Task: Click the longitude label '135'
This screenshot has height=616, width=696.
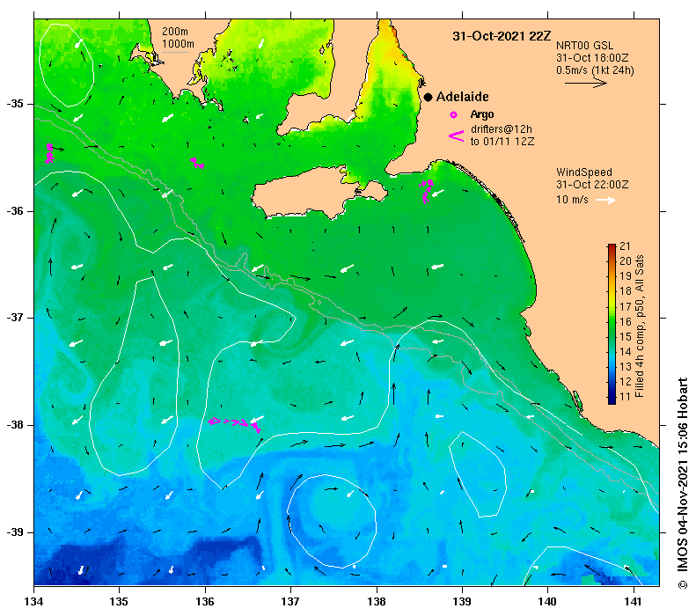Action: 120,602
